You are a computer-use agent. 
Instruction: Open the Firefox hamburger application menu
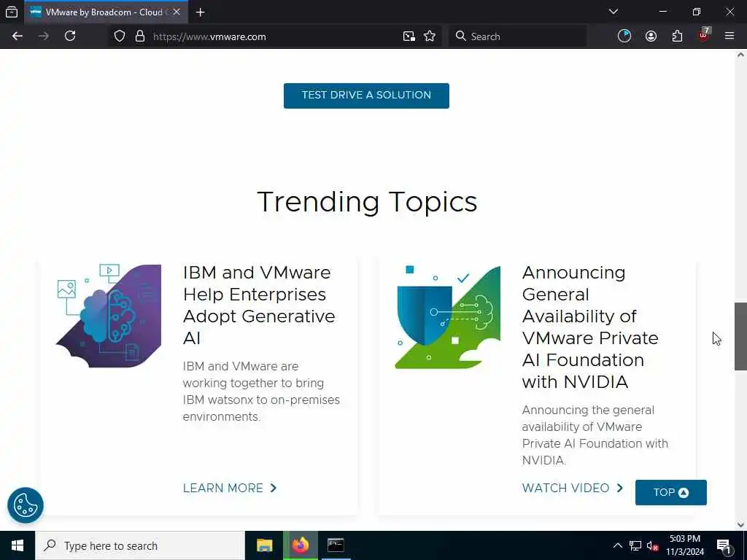[729, 36]
